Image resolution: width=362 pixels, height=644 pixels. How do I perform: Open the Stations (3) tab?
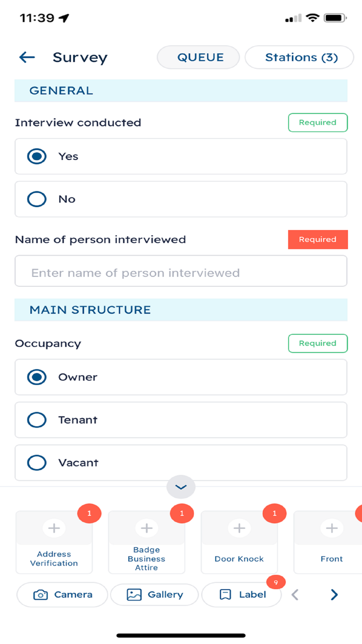[299, 57]
